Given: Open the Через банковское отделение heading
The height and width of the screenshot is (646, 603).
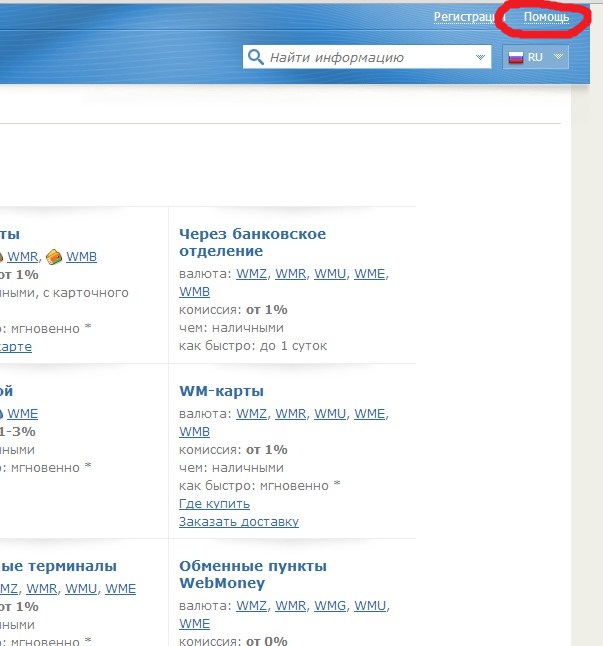Looking at the screenshot, I should pos(252,242).
